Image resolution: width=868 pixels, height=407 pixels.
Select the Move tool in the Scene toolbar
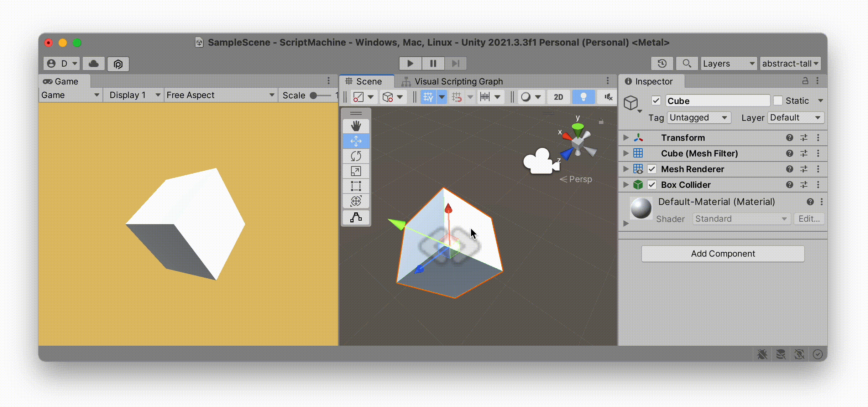(x=356, y=141)
